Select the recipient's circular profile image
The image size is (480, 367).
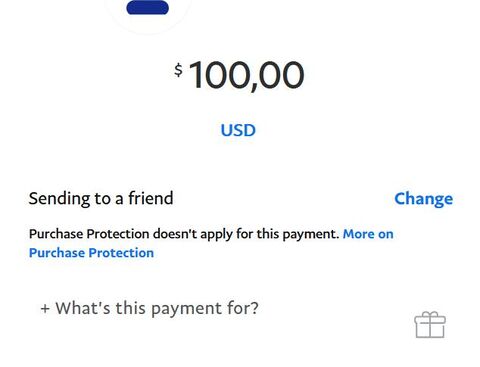tap(148, 13)
